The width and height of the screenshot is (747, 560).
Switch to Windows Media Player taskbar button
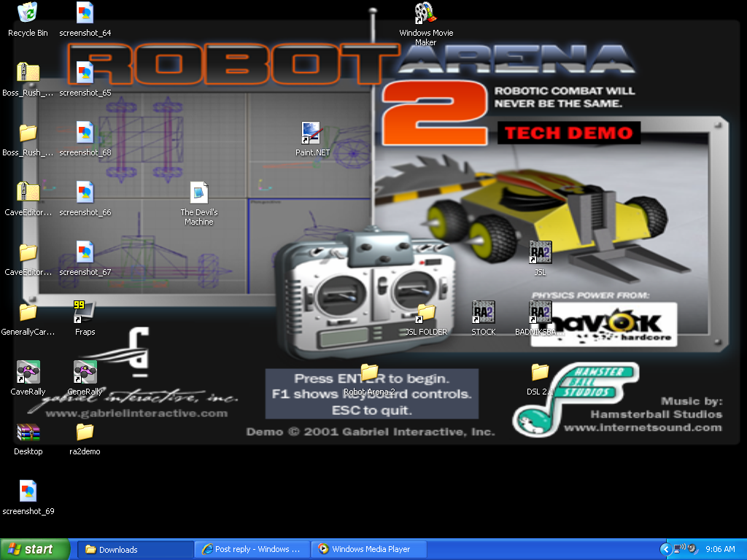(x=369, y=549)
